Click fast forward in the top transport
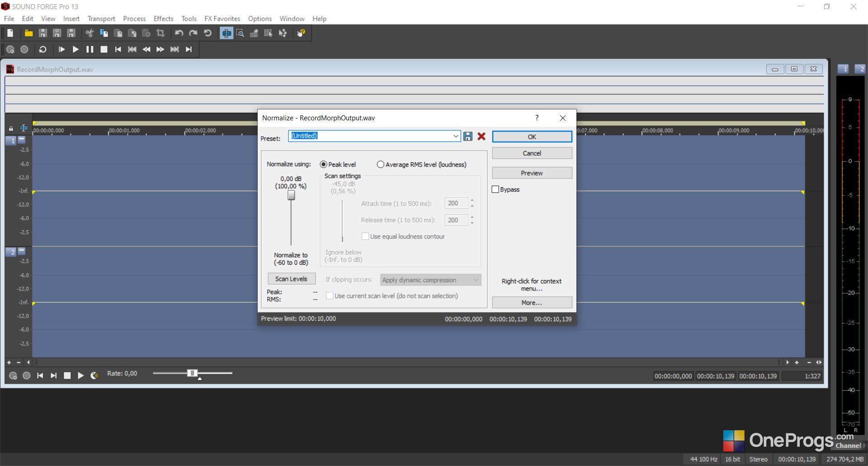Viewport: 868px width, 466px height. coord(160,49)
